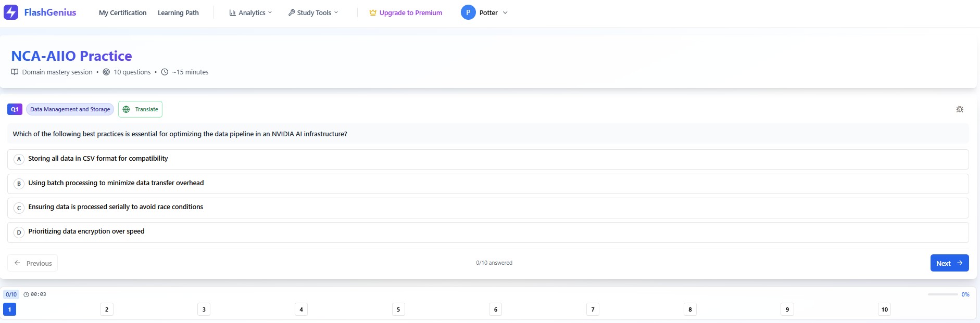
Task: Jump to question 7 in navigator
Action: click(x=593, y=309)
